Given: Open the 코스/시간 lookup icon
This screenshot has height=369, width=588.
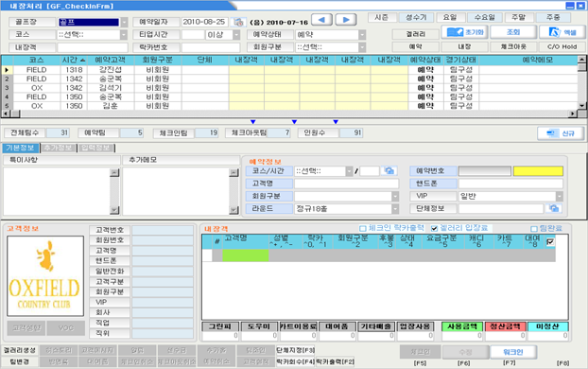Looking at the screenshot, I should (389, 171).
